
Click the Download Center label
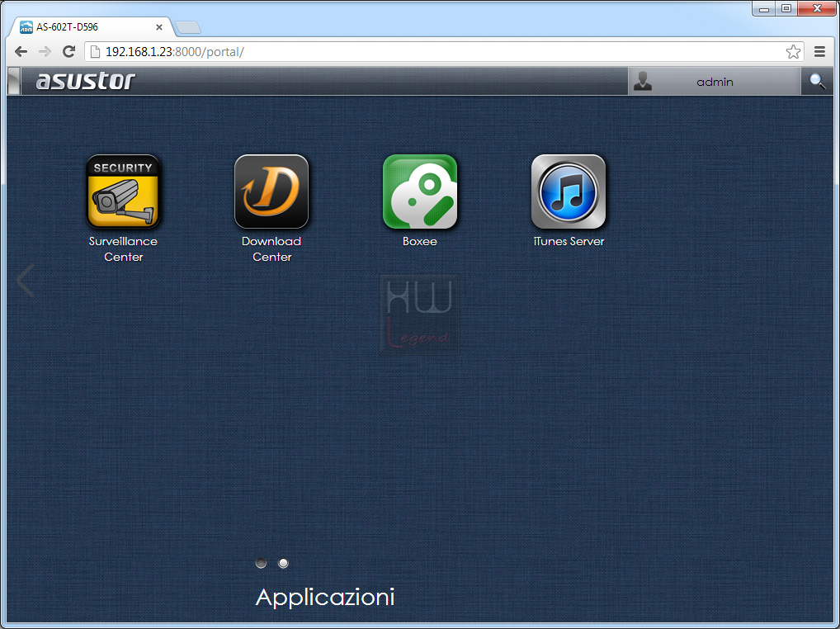click(271, 248)
